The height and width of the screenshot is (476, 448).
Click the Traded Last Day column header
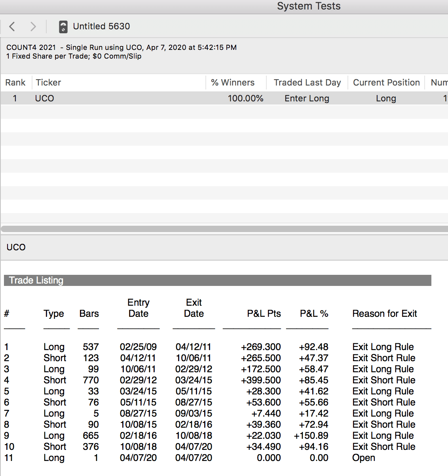click(307, 82)
